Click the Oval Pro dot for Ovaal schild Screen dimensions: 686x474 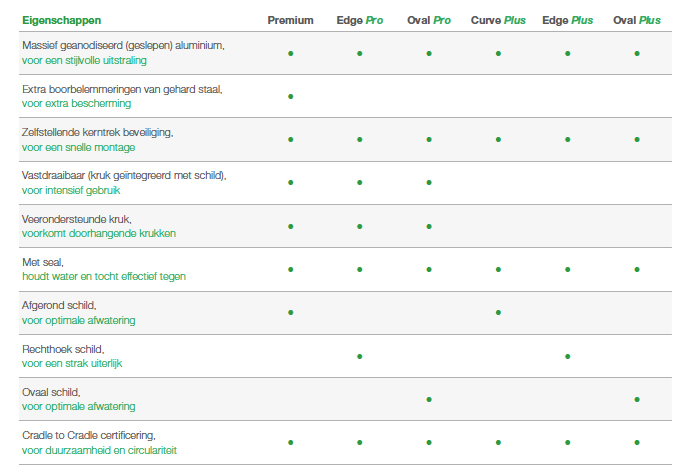[429, 399]
